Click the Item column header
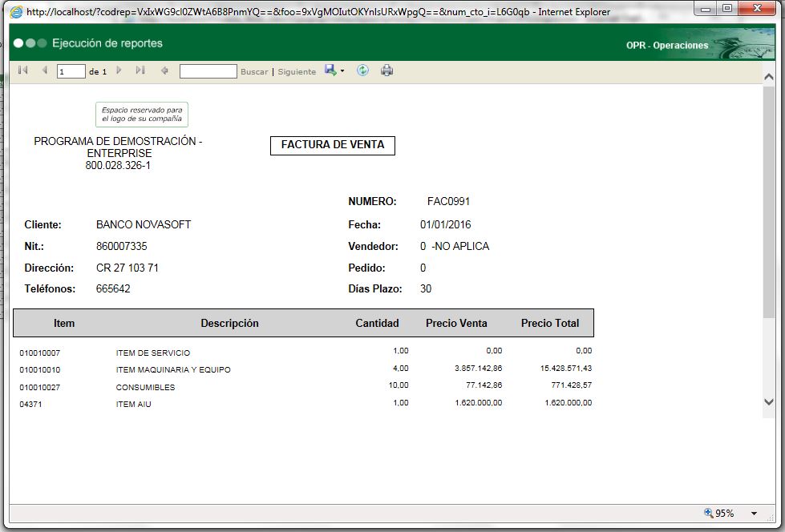 click(x=64, y=324)
